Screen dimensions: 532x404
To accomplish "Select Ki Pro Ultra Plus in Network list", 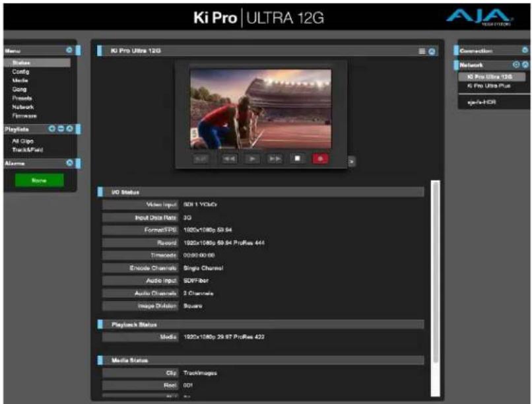I will click(x=489, y=86).
